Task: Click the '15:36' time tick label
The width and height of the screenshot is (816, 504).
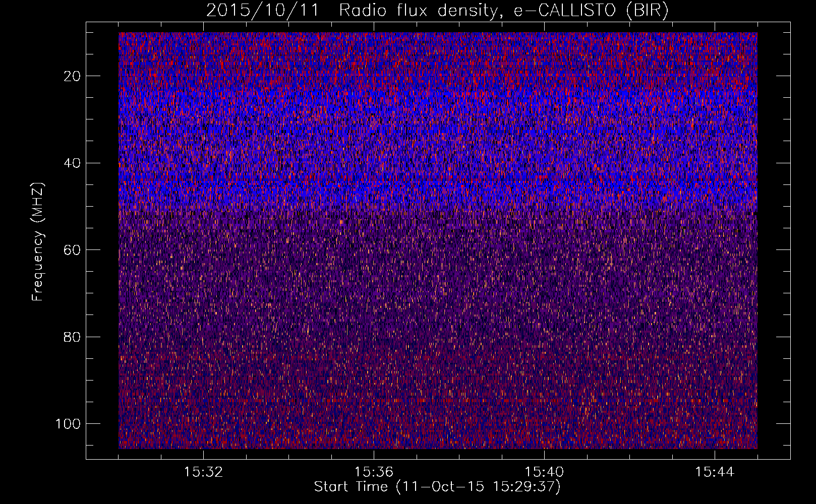Action: pyautogui.click(x=374, y=472)
